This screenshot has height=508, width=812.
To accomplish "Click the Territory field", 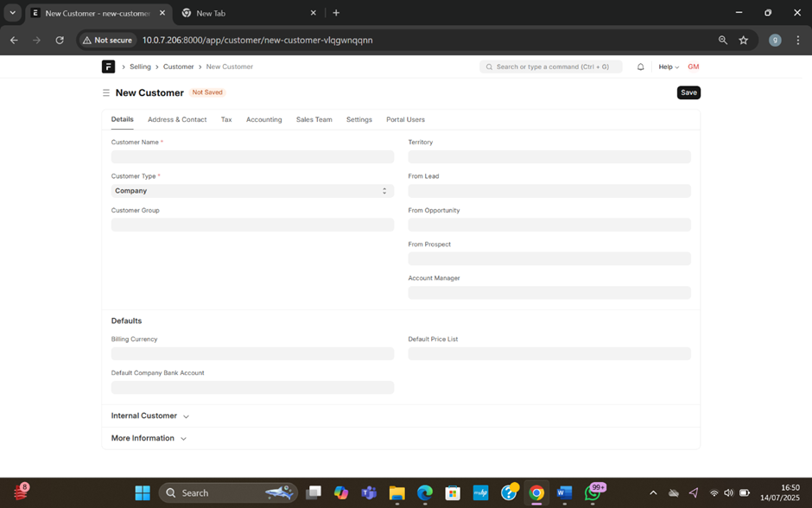I will click(549, 157).
